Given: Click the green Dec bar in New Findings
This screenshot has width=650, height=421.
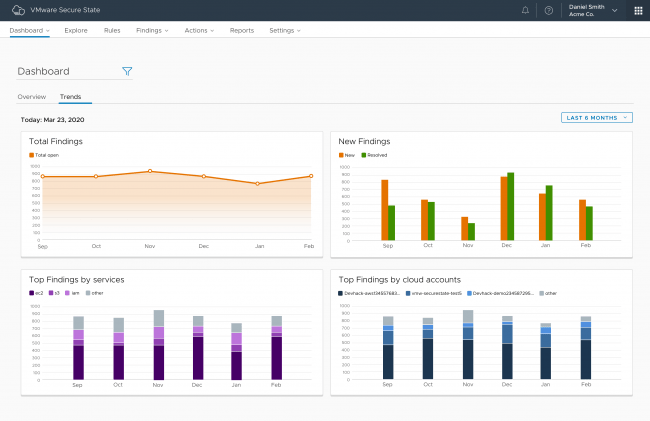Looking at the screenshot, I should 511,206.
